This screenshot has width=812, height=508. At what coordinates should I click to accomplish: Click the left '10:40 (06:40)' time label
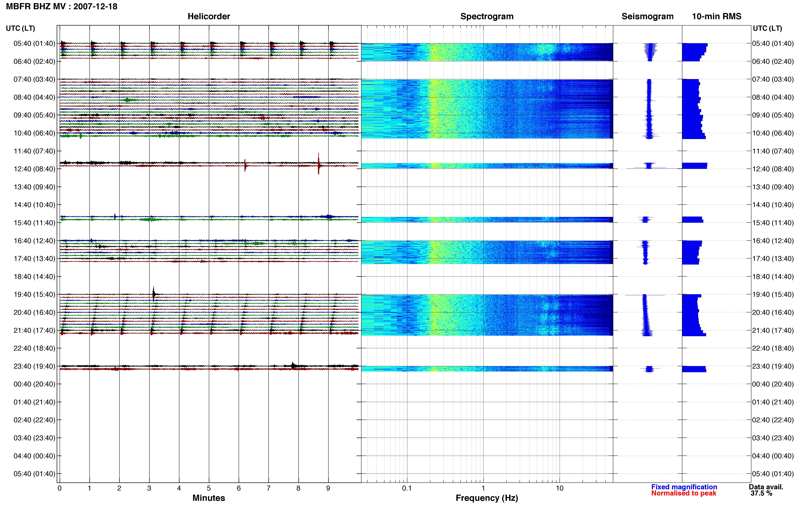pos(34,133)
